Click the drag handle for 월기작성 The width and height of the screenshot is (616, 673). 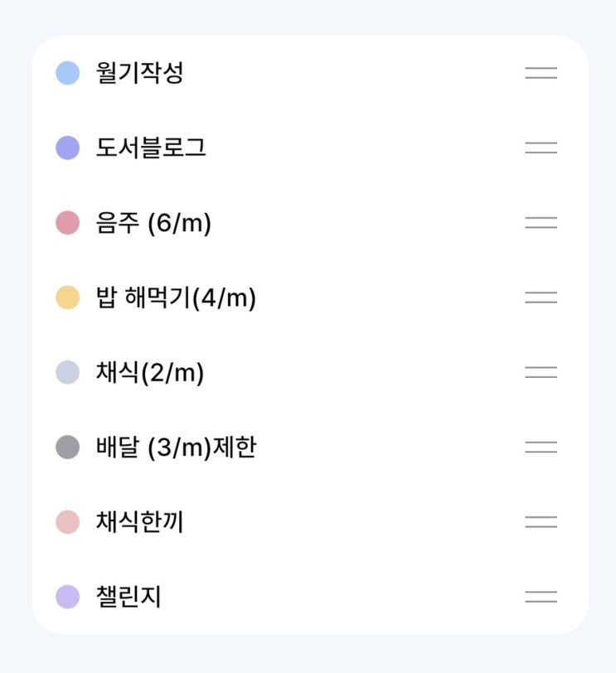[541, 73]
